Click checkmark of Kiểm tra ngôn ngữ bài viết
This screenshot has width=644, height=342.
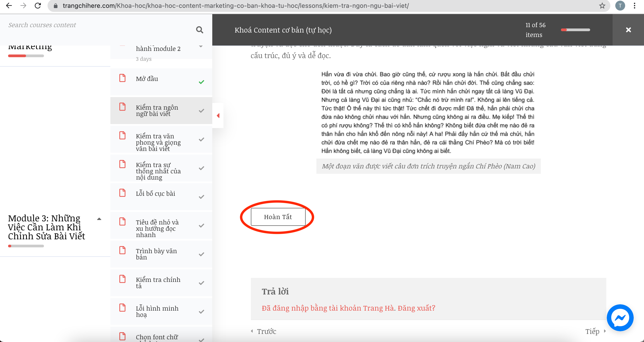(202, 111)
